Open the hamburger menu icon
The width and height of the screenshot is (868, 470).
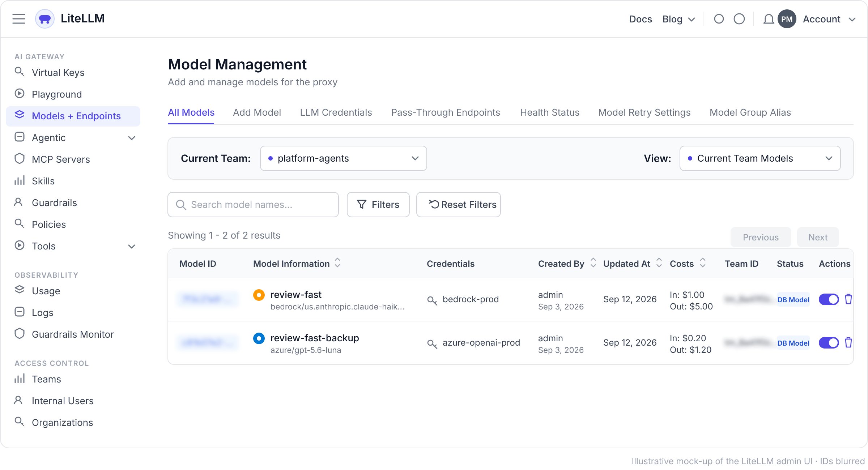click(x=19, y=19)
